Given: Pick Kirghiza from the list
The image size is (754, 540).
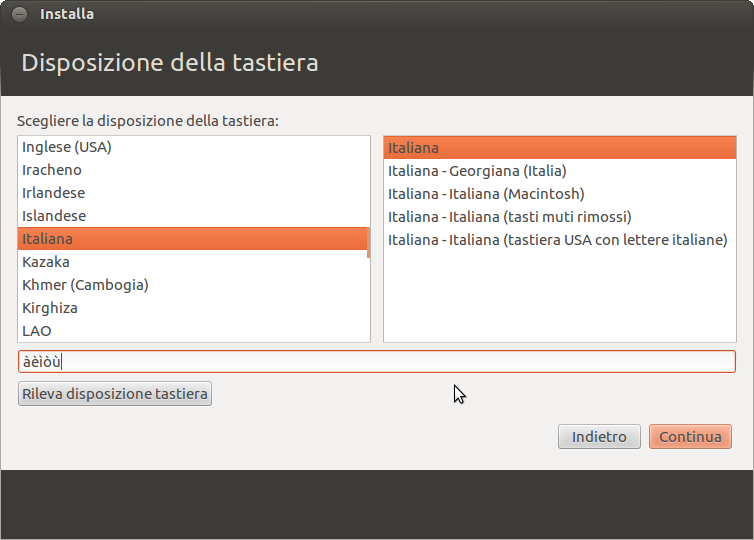Looking at the screenshot, I should pos(50,308).
